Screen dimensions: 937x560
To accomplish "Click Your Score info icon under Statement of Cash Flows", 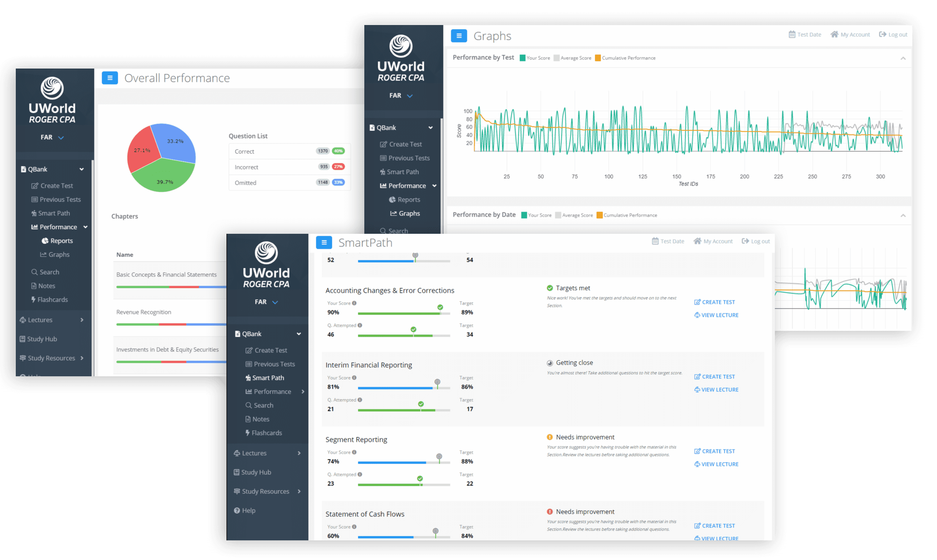I will pos(354,526).
